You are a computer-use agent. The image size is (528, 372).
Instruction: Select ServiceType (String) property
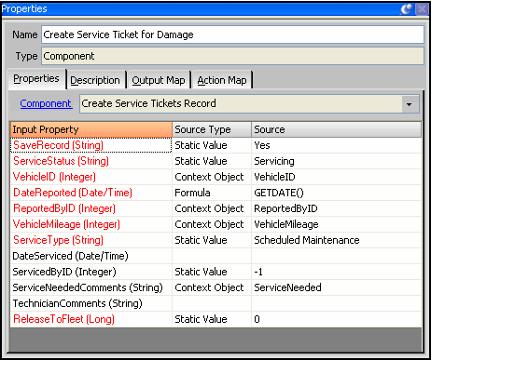pos(91,240)
